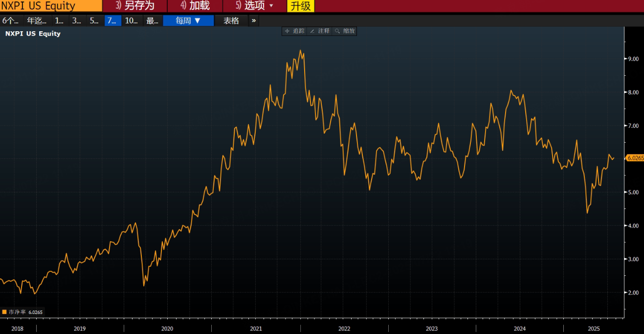Image resolution: width=644 pixels, height=334 pixels.
Task: Select the 5... range tab
Action: 94,21
